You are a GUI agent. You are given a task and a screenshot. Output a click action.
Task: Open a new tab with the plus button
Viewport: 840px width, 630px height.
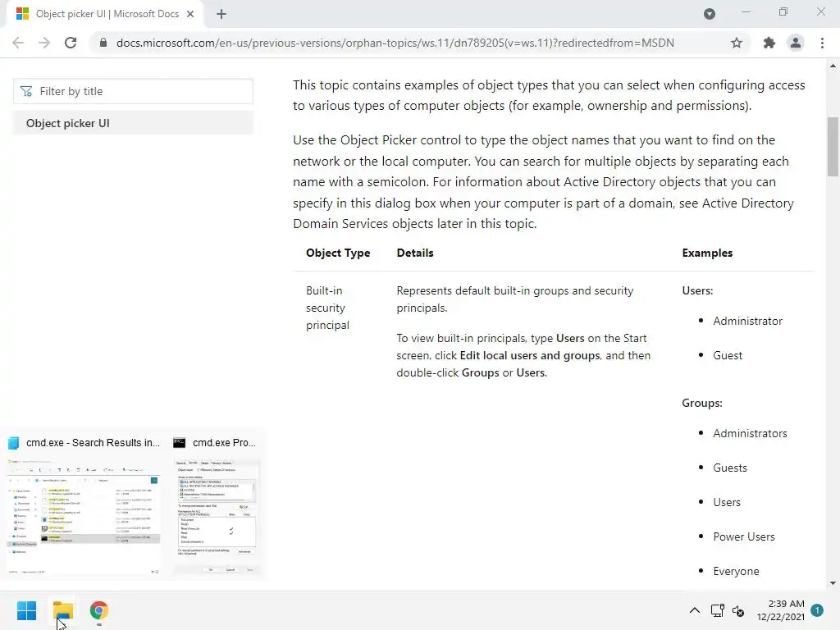221,14
